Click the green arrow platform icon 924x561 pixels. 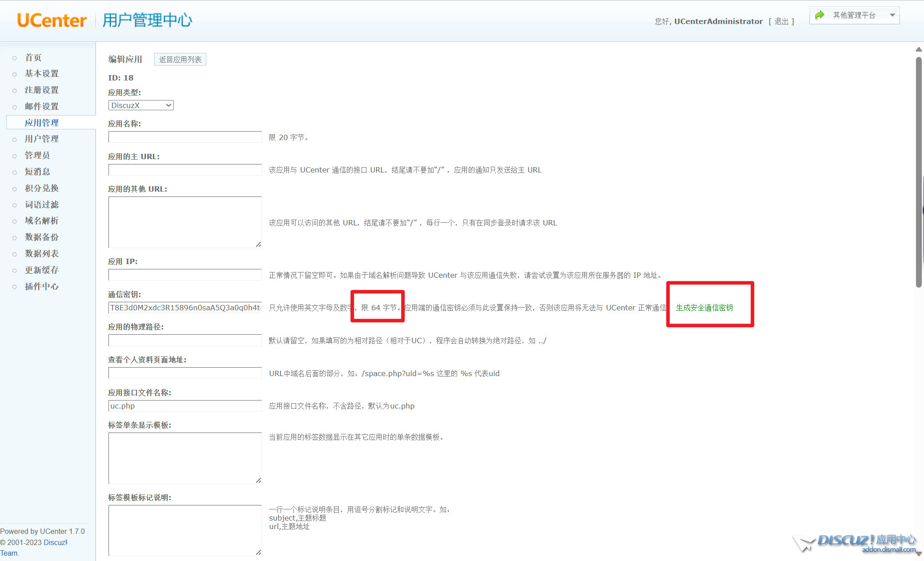(x=820, y=16)
